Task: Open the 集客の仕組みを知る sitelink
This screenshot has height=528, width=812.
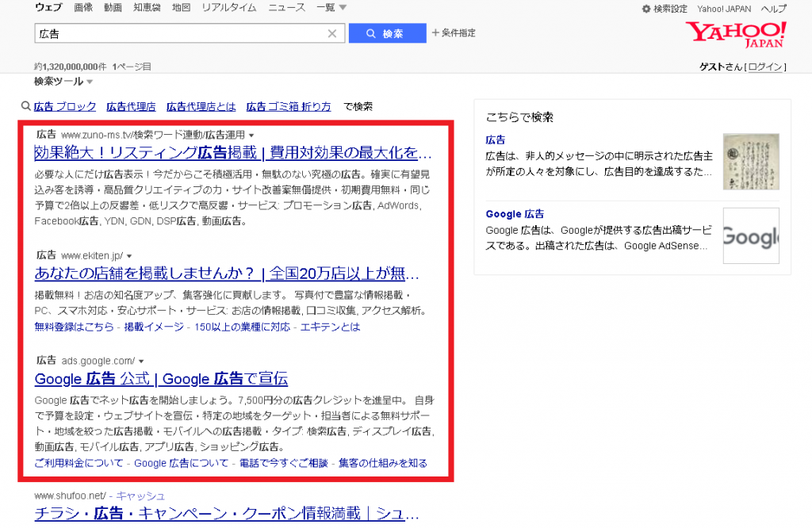Action: 383,463
